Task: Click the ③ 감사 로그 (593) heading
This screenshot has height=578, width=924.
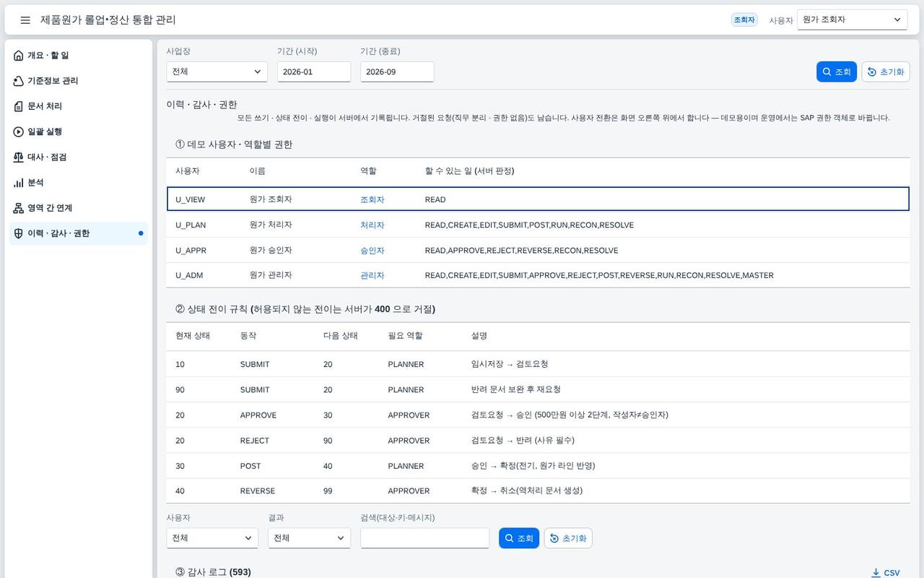Action: pos(213,572)
